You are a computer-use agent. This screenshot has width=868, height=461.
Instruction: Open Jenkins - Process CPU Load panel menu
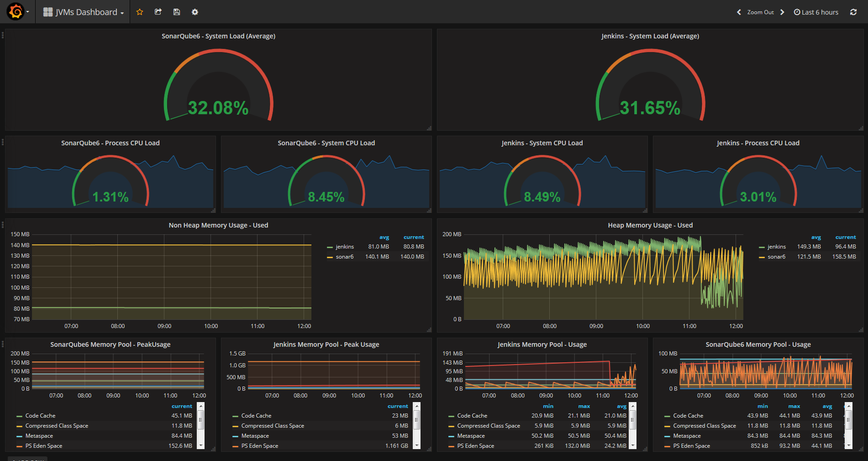(x=758, y=143)
